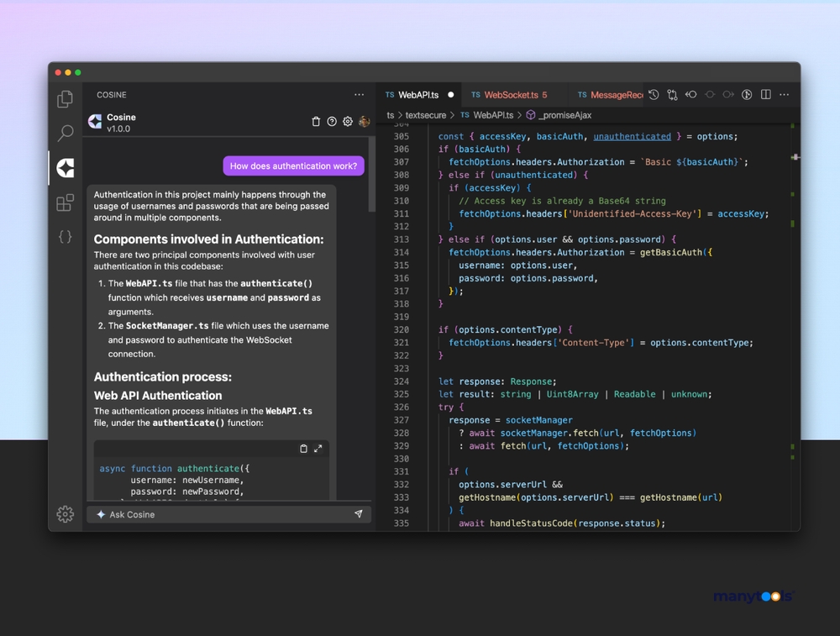Click line number 335 in gutter

point(402,523)
